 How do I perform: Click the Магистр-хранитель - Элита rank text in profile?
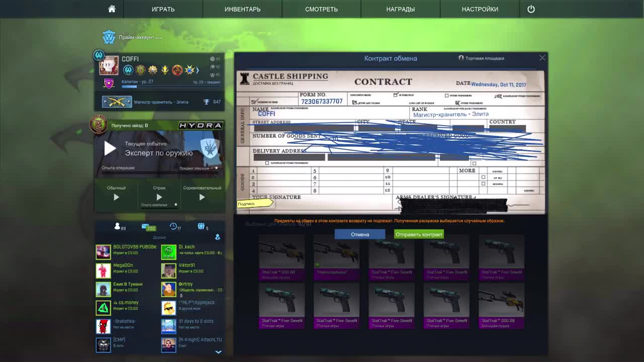coord(161,102)
